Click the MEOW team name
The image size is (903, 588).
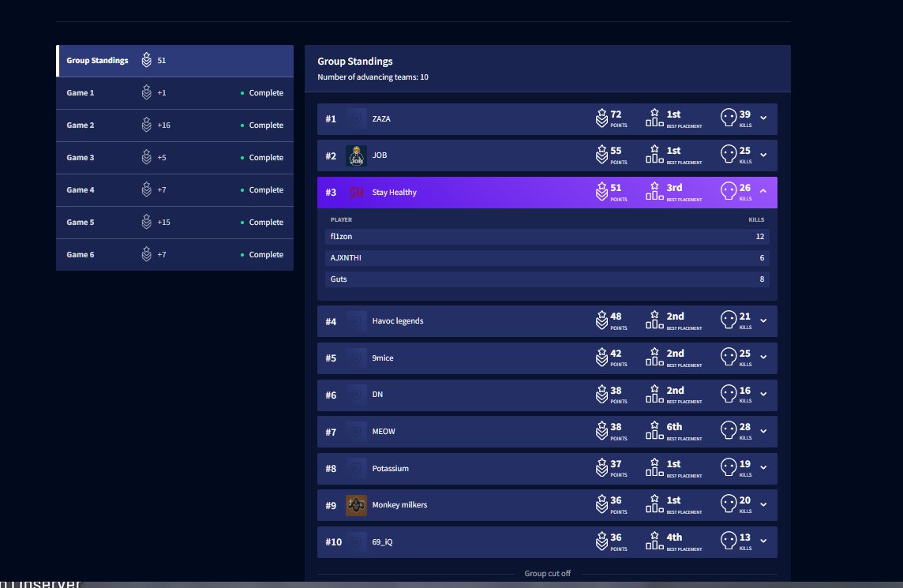(x=384, y=432)
